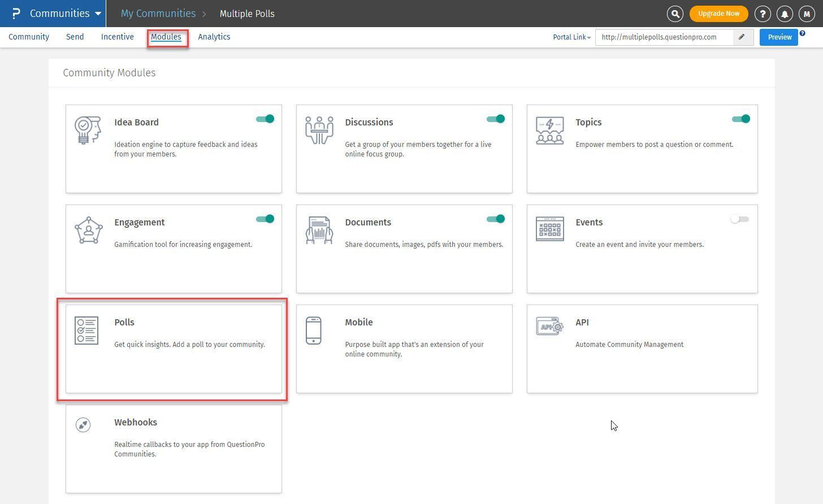Disable the Idea Board toggle
Screen dimensions: 823x504
pyautogui.click(x=265, y=119)
